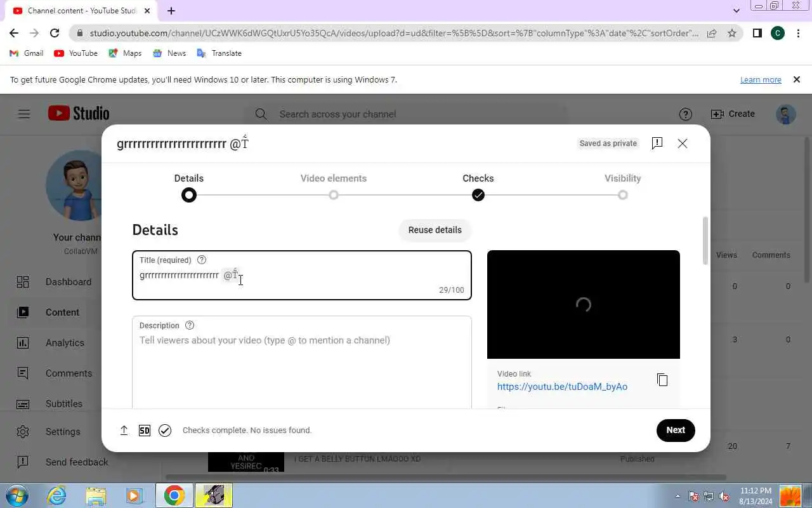Open Internet Explorer from the taskbar
This screenshot has height=508, width=812.
[56, 495]
